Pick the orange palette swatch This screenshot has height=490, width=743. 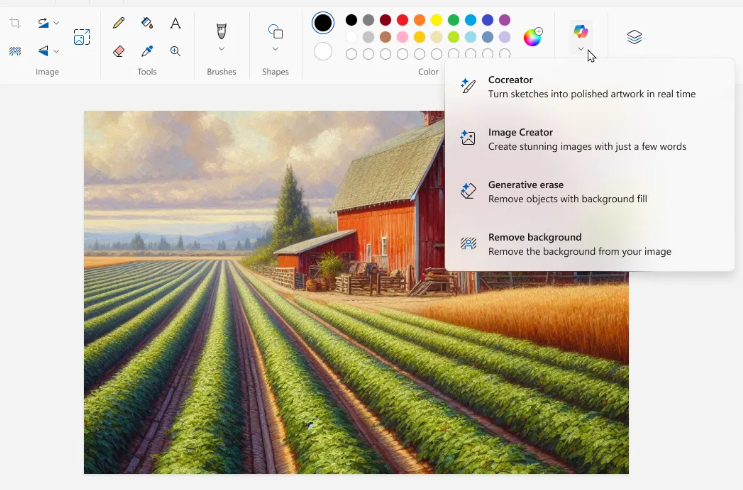point(419,20)
